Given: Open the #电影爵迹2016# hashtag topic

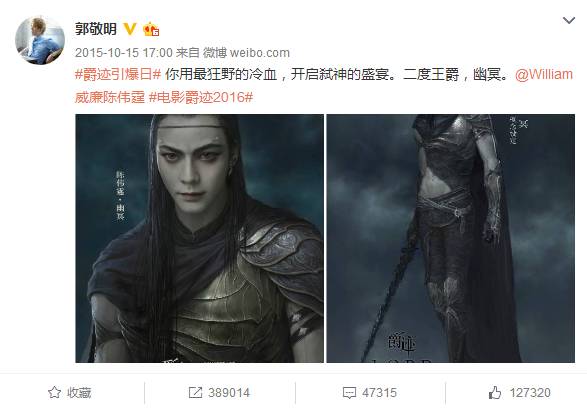Looking at the screenshot, I should click(201, 97).
